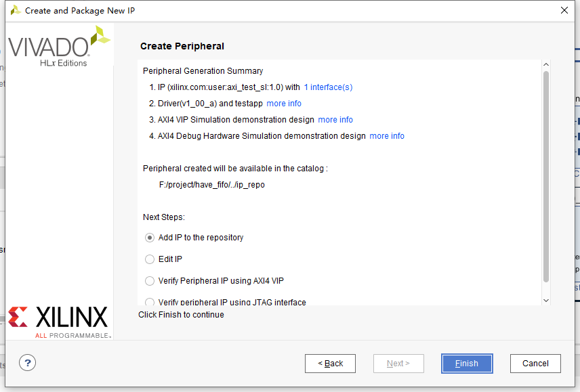Open more info for Driver and testapp
This screenshot has height=392, width=580.
coord(284,104)
